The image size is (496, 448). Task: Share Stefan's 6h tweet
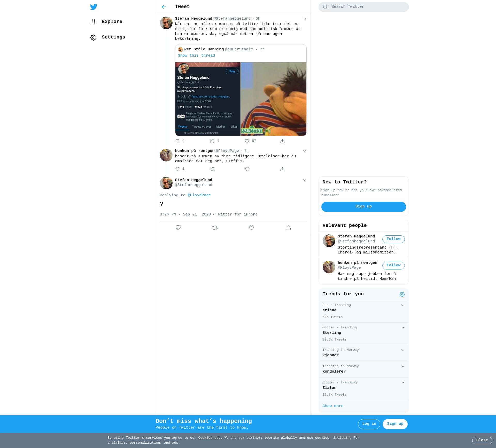point(282,141)
